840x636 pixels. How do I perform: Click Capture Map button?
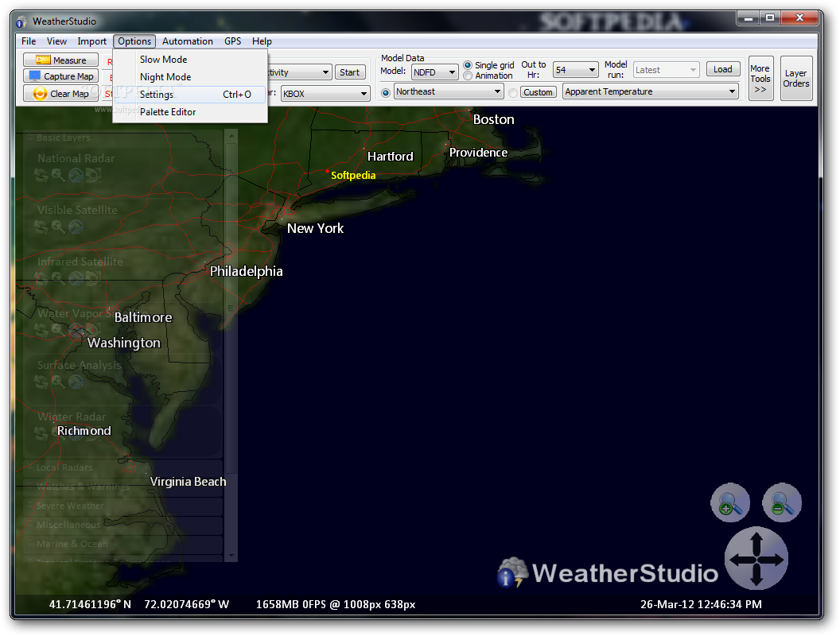click(x=60, y=76)
